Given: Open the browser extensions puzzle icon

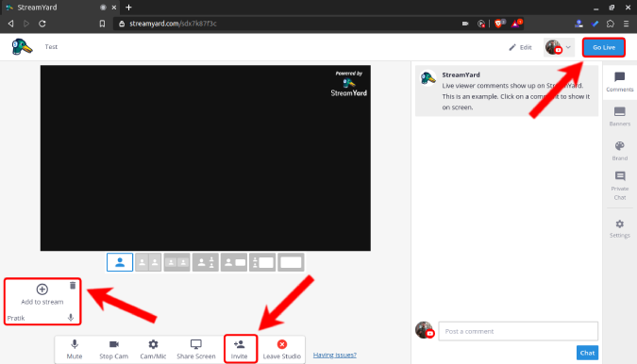Looking at the screenshot, I should coord(611,24).
